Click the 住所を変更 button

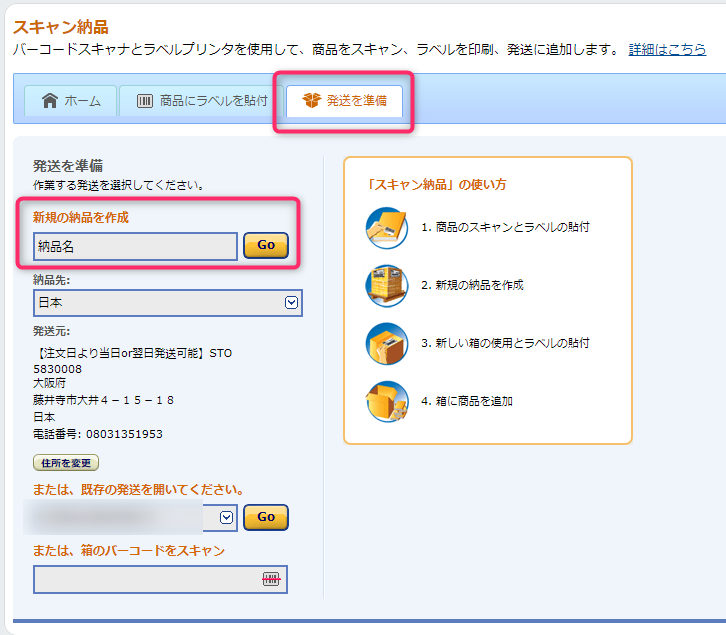(66, 463)
